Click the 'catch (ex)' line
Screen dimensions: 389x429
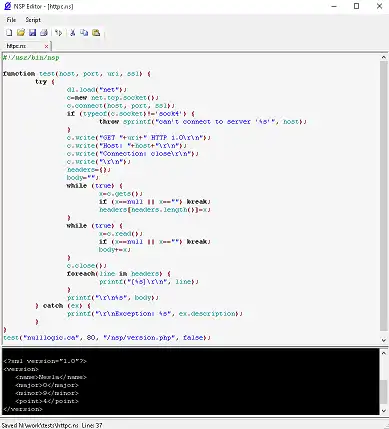point(63,306)
